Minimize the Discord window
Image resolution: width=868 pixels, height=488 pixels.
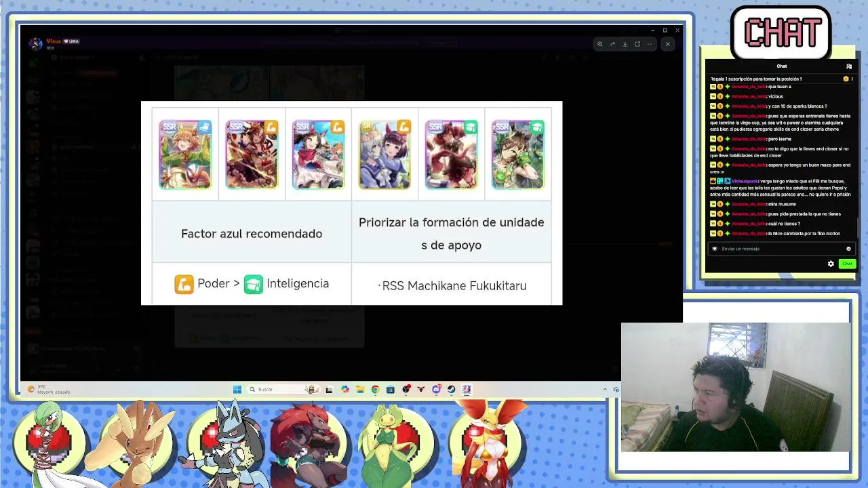coord(652,30)
